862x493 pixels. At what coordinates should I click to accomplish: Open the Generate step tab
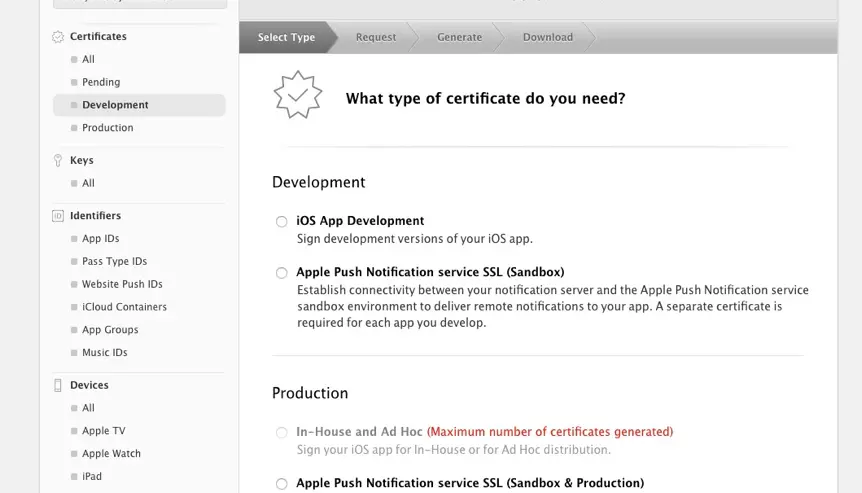point(460,37)
